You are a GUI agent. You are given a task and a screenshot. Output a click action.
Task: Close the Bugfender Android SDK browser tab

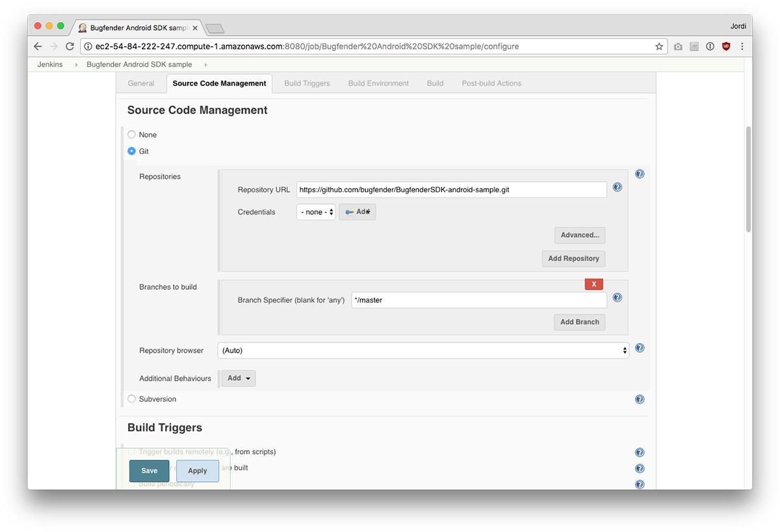tap(195, 28)
